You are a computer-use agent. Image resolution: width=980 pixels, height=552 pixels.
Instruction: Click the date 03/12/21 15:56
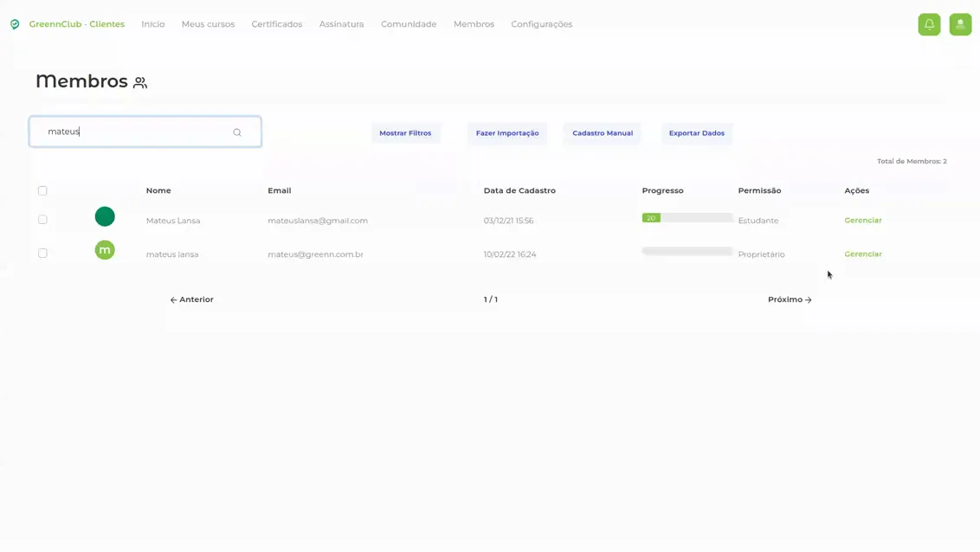509,221
